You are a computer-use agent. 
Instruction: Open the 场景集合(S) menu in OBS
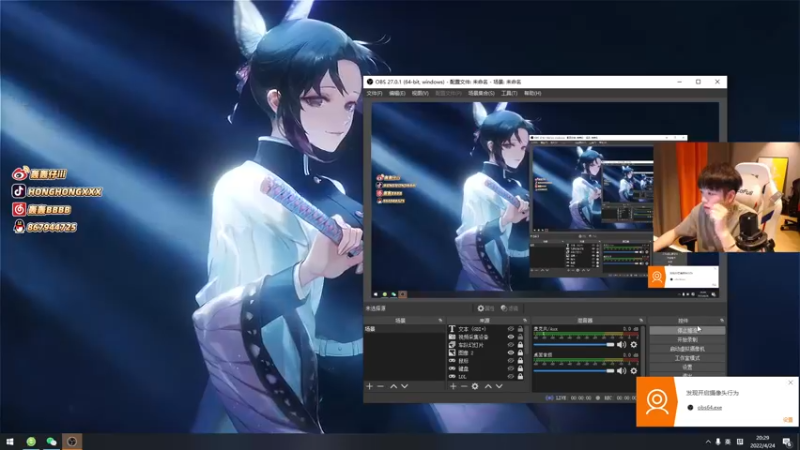[x=481, y=93]
